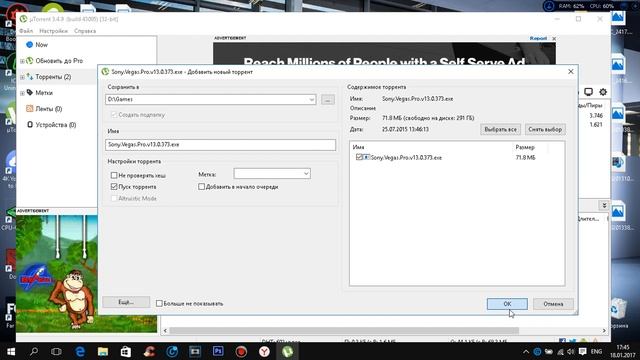Image resolution: width=640 pixels, height=360 pixels.
Task: Open the uTorrent preferences gear icon
Action: click(603, 92)
